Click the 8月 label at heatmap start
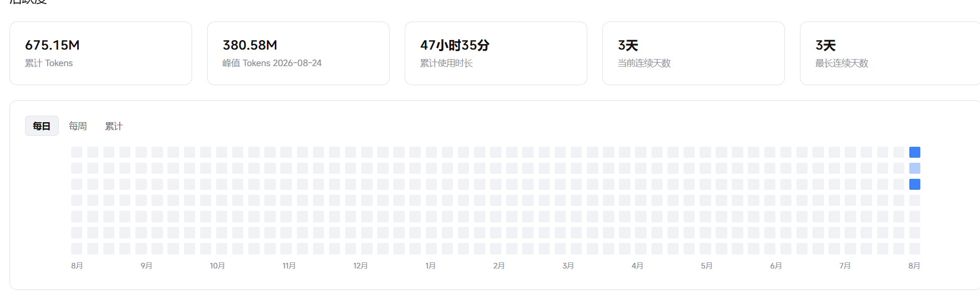The width and height of the screenshot is (980, 301). [77, 265]
